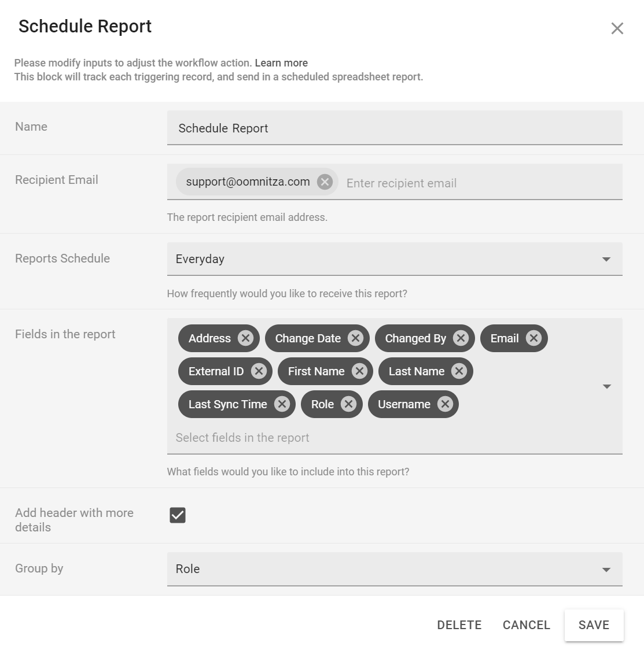The image size is (644, 654).
Task: Uncheck Add header with more details
Action: coord(178,515)
